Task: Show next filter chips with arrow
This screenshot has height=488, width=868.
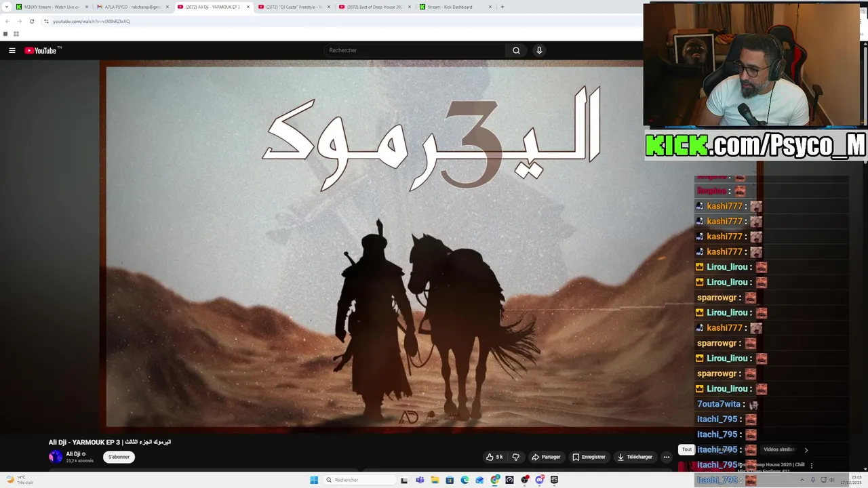Action: point(806,449)
